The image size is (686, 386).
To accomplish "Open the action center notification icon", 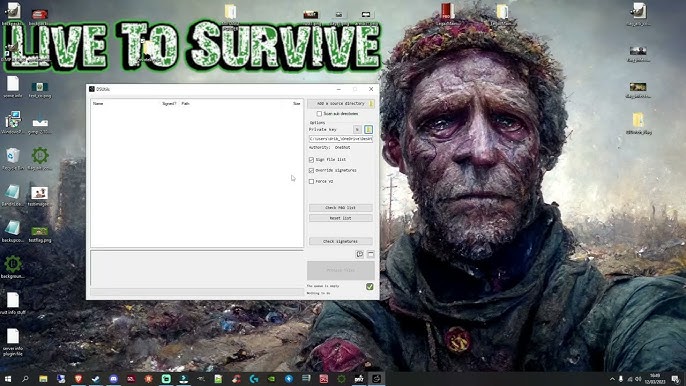I will (676, 379).
